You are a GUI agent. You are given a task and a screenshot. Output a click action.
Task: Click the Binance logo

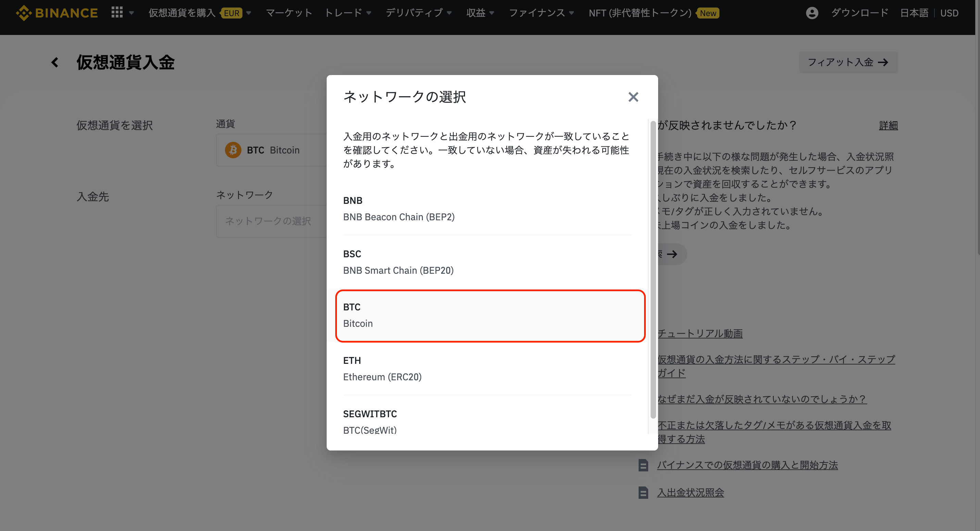pos(57,13)
